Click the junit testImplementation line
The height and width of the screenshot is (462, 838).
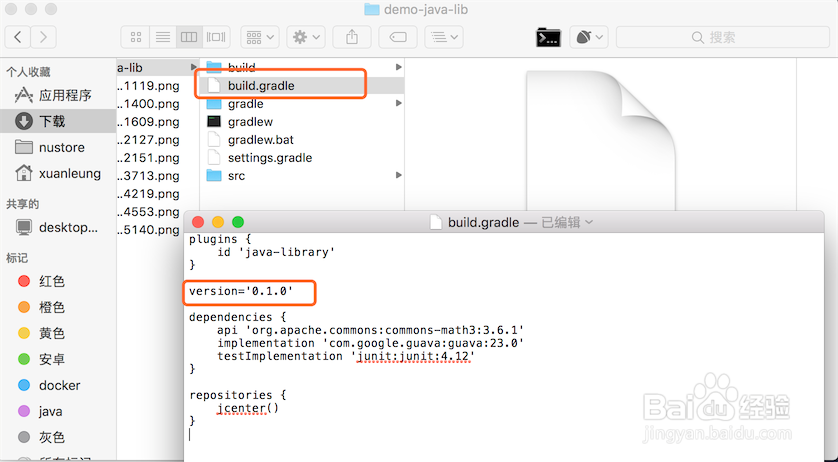coord(346,356)
